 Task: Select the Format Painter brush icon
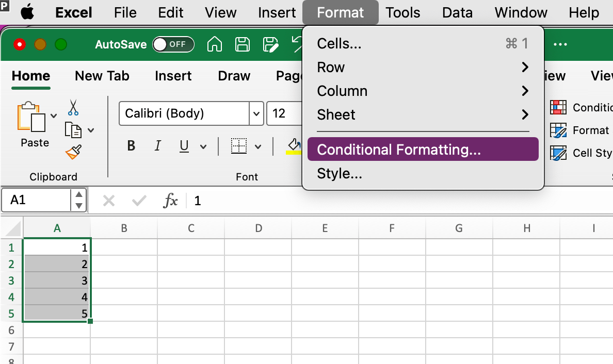coord(73,152)
